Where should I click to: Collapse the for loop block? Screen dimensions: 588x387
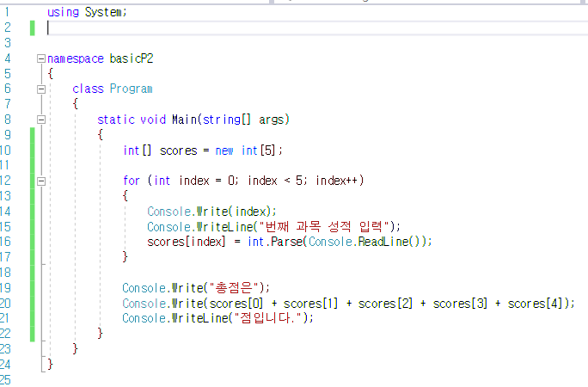tap(41, 181)
